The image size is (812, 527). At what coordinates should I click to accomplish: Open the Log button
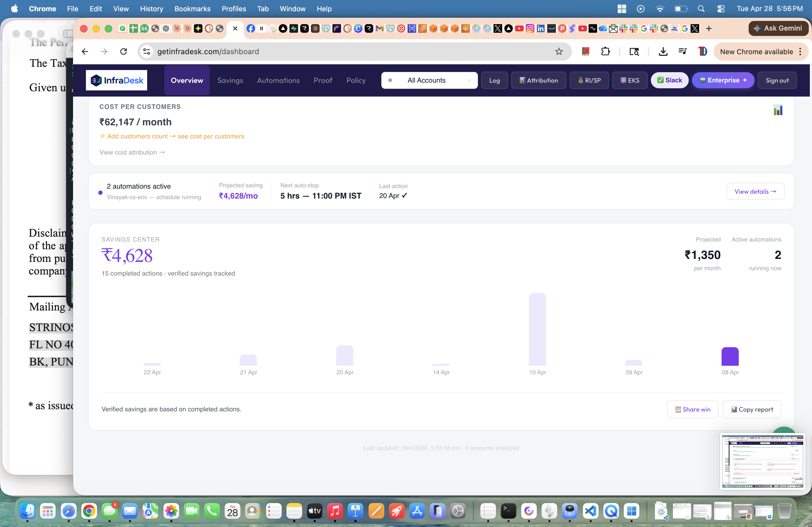pyautogui.click(x=494, y=80)
